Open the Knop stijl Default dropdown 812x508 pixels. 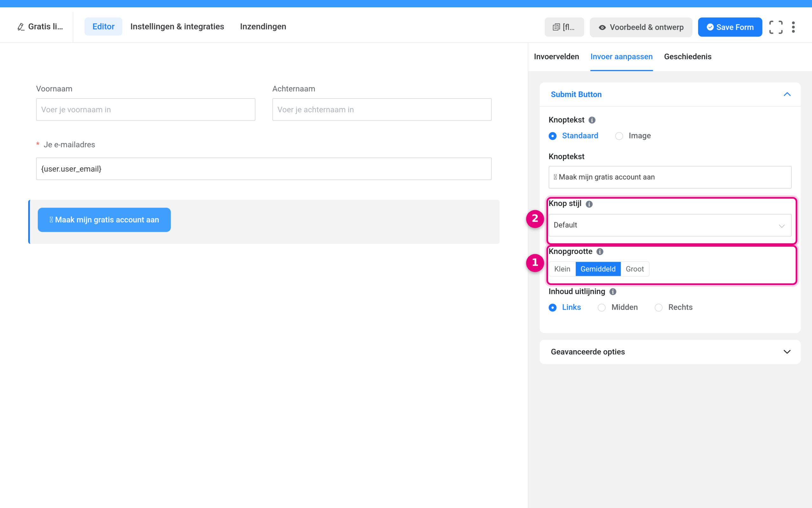pyautogui.click(x=670, y=225)
